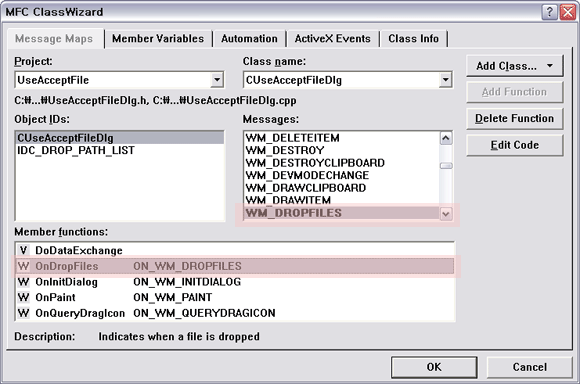
Task: Click the V icon beside DoDataExchange
Action: [x=23, y=250]
